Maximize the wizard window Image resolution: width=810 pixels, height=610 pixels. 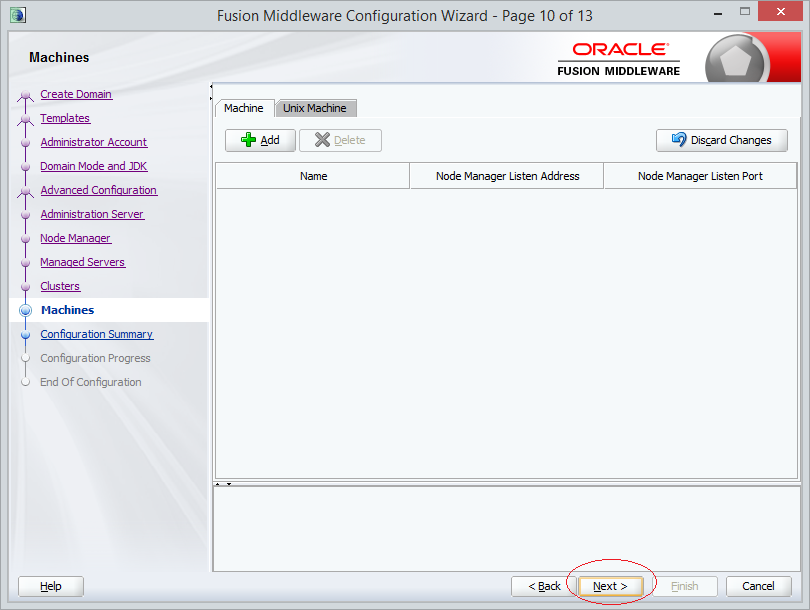coord(744,11)
